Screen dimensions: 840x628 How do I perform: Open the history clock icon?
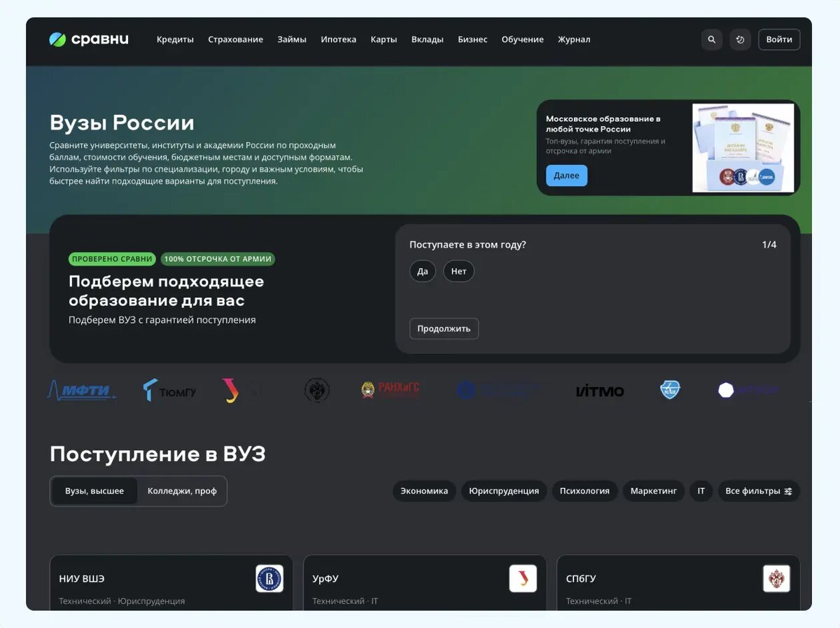740,39
